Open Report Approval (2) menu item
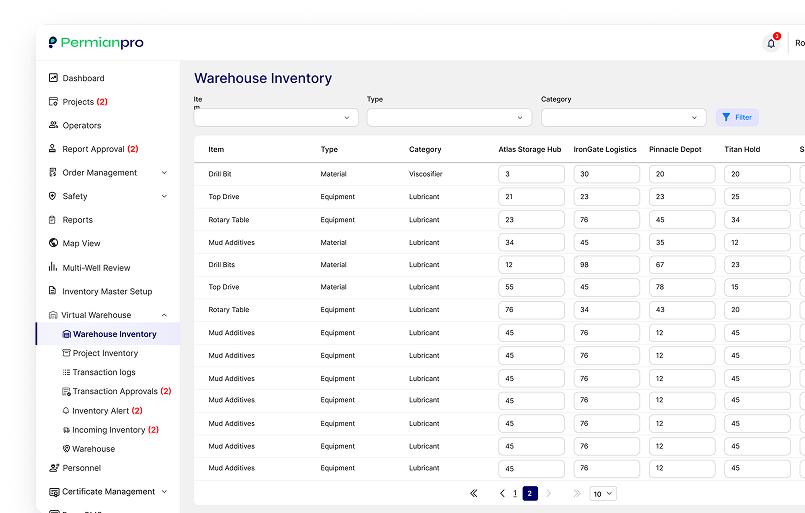Image resolution: width=805 pixels, height=513 pixels. [x=100, y=149]
